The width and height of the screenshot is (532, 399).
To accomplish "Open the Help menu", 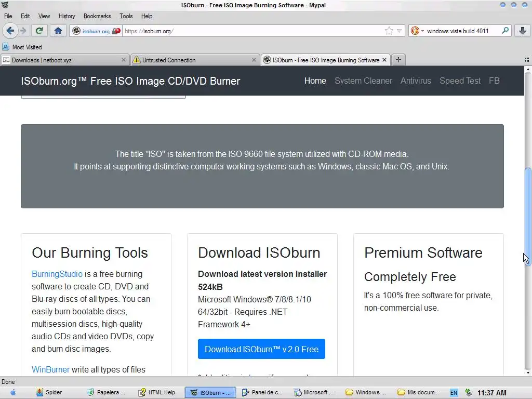I will pos(147,16).
